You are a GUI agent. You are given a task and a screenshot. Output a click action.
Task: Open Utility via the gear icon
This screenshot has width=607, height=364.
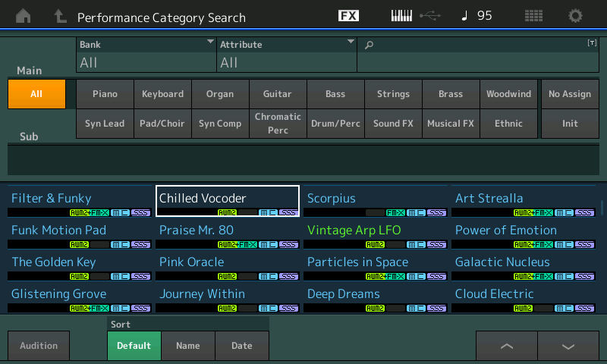pos(575,16)
